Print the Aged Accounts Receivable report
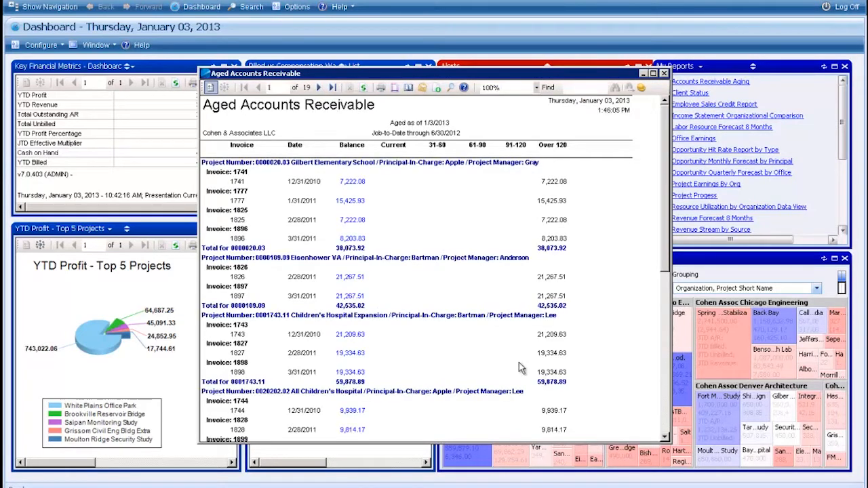Image resolution: width=868 pixels, height=488 pixels. [x=381, y=87]
